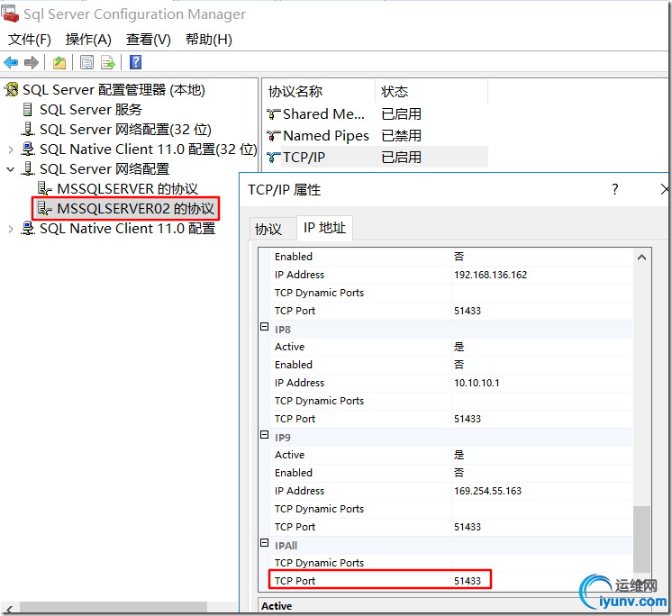Viewport: 672px width, 616px height.
Task: Click the SQL Server Configuration Manager root icon
Action: click(12, 89)
